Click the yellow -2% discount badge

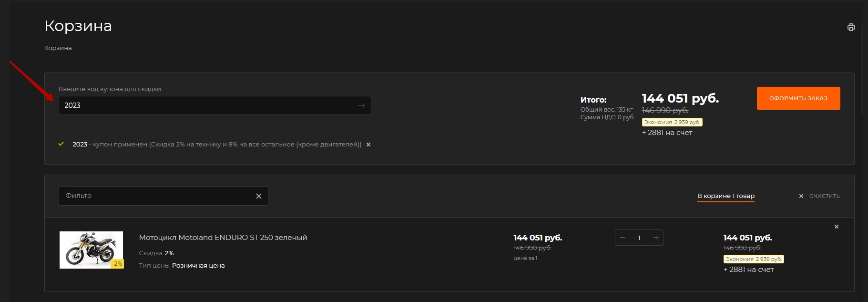(117, 263)
